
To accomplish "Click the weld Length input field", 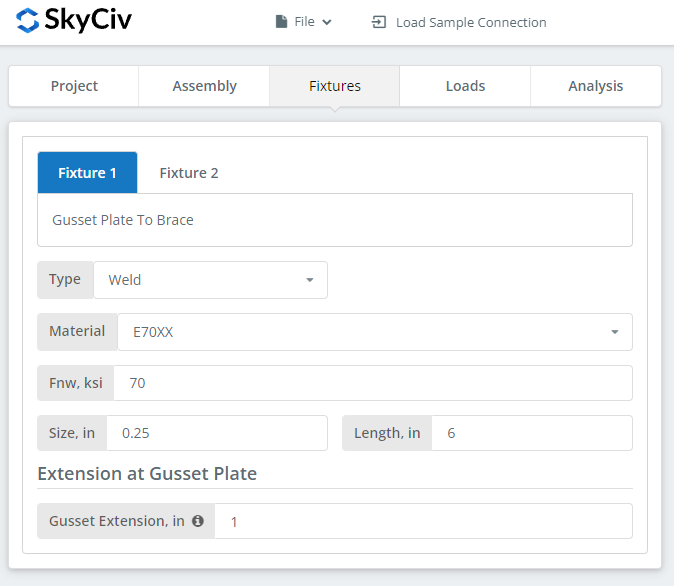I will pos(532,433).
